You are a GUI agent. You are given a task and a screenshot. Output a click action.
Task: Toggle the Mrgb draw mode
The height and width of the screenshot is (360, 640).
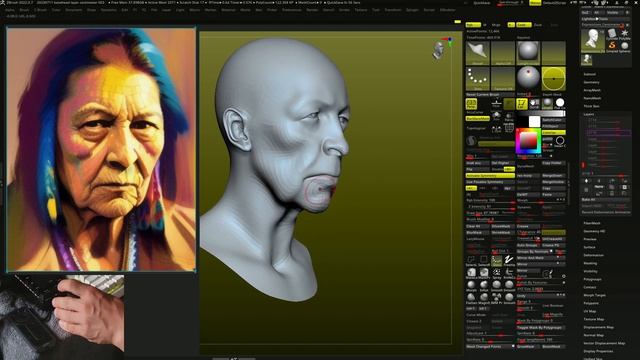click(496, 25)
